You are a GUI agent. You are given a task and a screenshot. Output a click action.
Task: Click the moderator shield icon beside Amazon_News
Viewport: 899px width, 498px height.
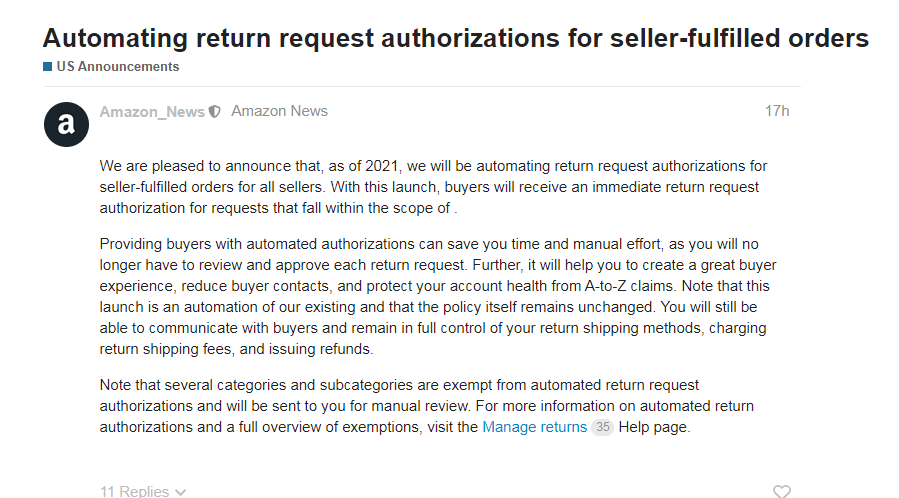[x=214, y=112]
